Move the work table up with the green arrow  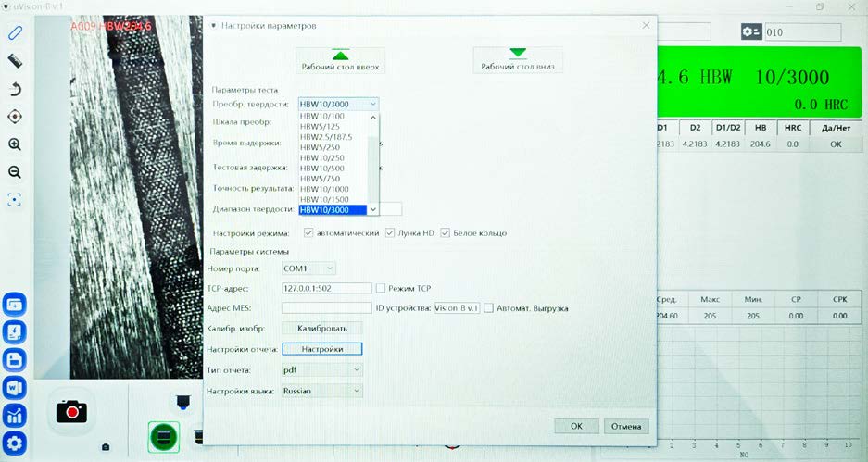341,60
